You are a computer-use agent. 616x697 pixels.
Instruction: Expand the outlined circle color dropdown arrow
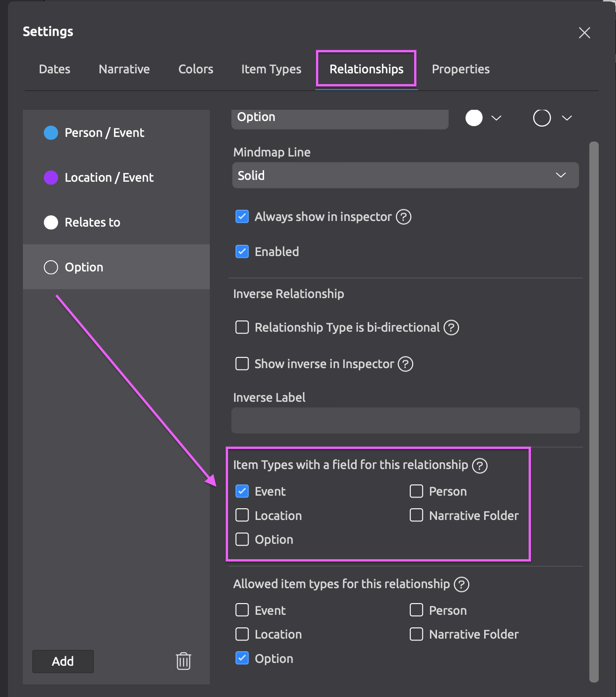coord(566,118)
